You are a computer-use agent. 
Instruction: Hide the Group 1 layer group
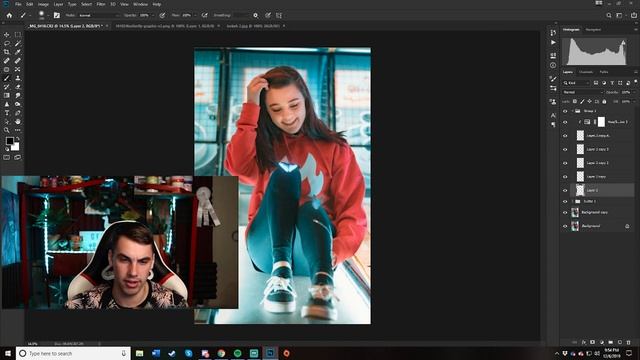tap(565, 111)
